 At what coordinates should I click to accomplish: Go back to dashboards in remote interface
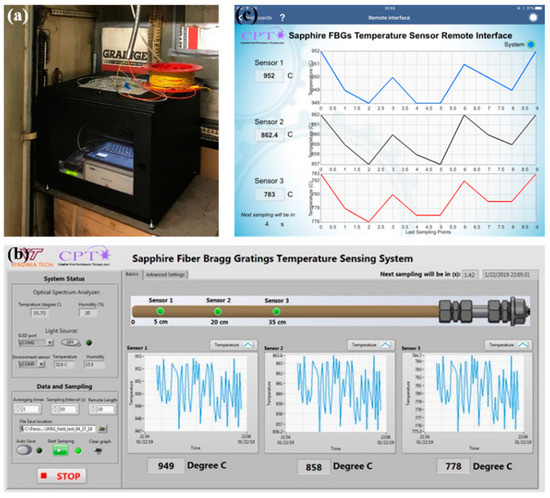255,18
